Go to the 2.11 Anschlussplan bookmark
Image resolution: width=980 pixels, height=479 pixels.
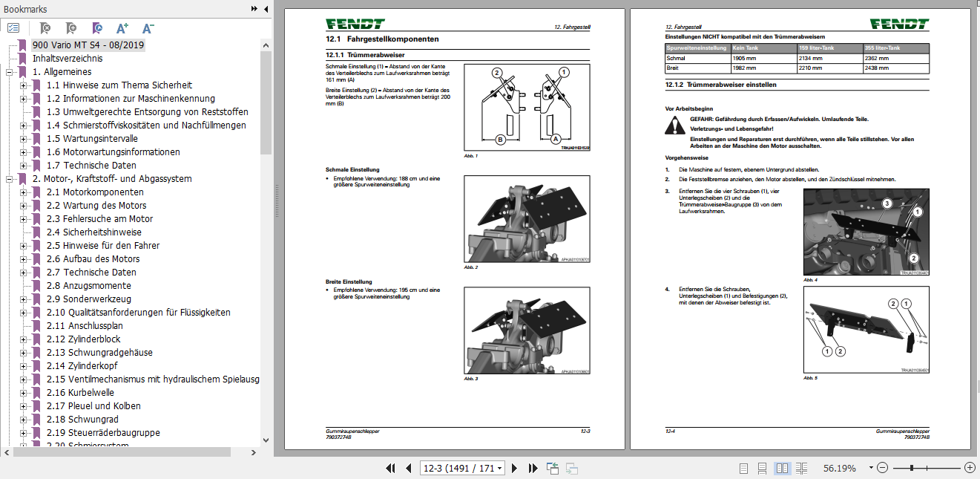pyautogui.click(x=85, y=326)
